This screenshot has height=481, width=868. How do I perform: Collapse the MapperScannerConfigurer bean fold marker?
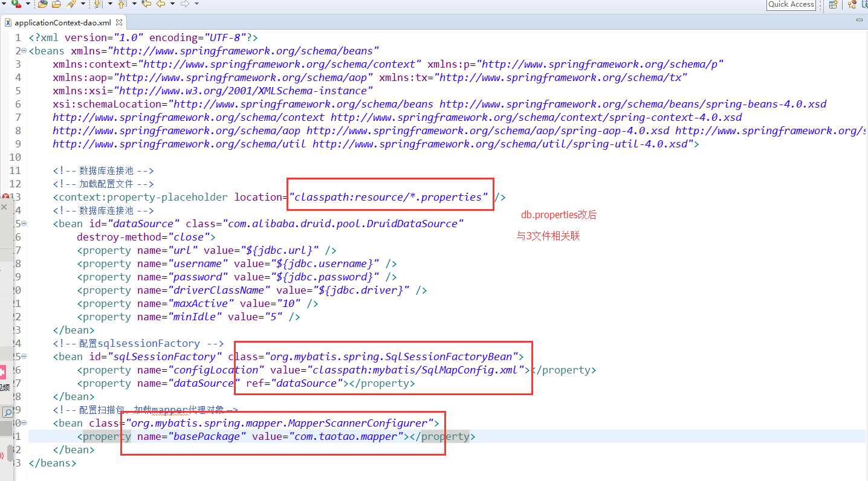24,424
